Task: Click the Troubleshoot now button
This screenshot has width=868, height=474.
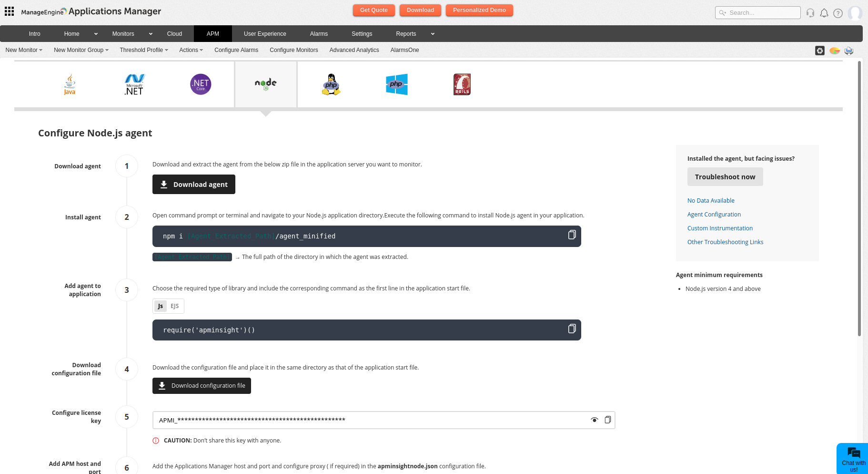Action: [725, 177]
